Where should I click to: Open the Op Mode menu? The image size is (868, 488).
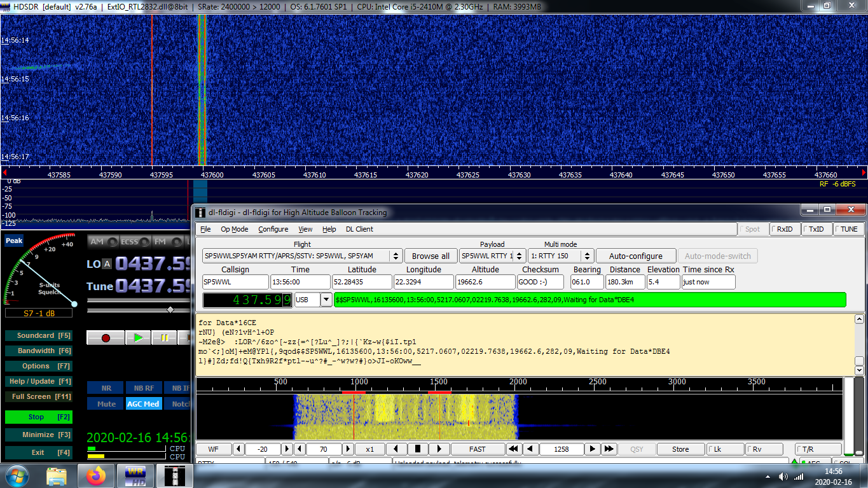(x=234, y=229)
